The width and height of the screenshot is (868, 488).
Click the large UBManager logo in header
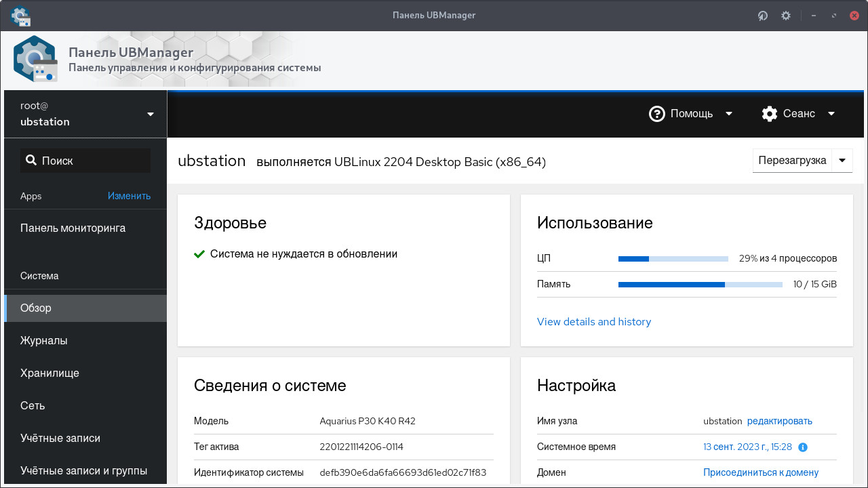pos(35,60)
